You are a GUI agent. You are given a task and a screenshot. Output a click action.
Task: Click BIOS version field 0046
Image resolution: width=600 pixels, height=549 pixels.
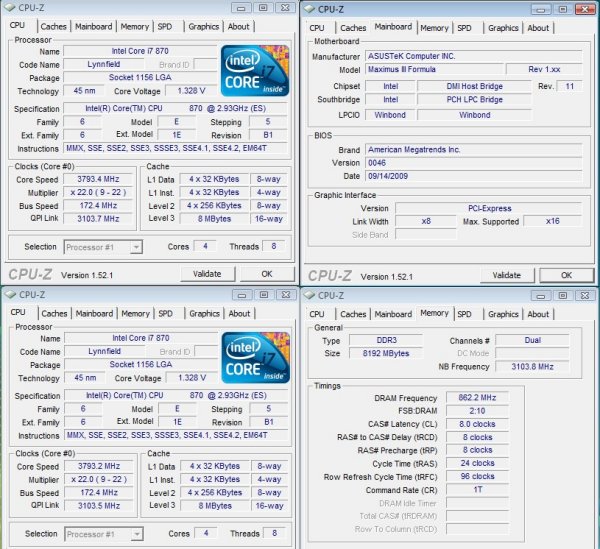click(474, 163)
